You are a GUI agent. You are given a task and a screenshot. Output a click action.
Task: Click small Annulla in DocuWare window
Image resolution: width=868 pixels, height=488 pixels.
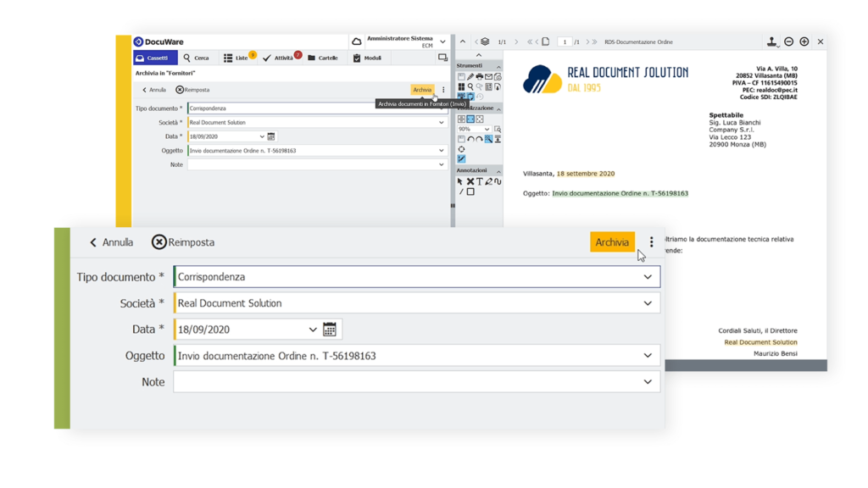[x=154, y=90]
